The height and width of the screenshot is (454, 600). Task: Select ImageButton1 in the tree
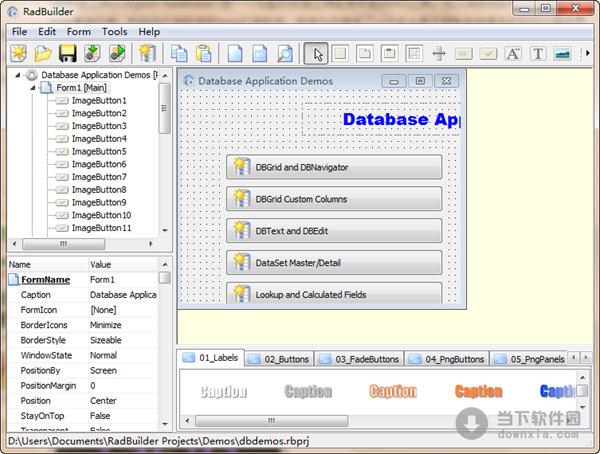click(99, 101)
